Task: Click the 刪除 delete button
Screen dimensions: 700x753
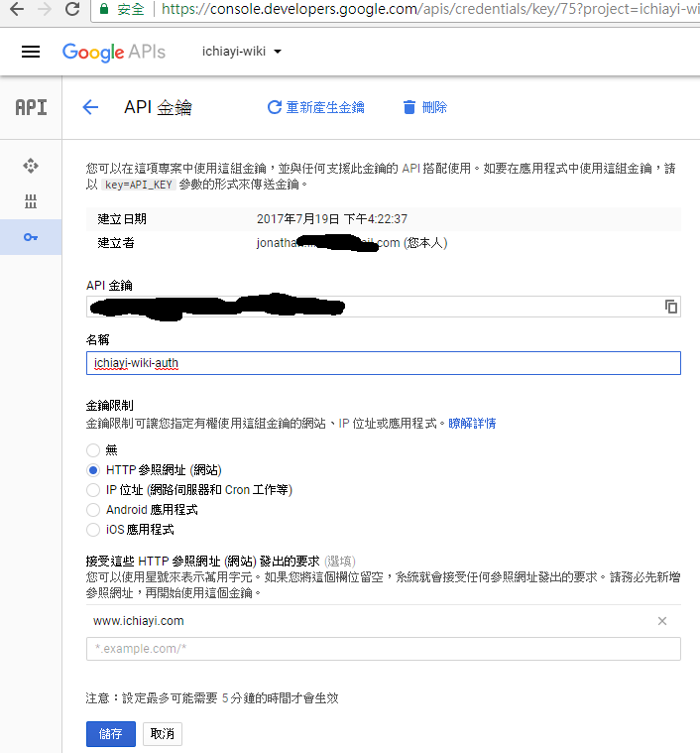Action: [x=425, y=107]
